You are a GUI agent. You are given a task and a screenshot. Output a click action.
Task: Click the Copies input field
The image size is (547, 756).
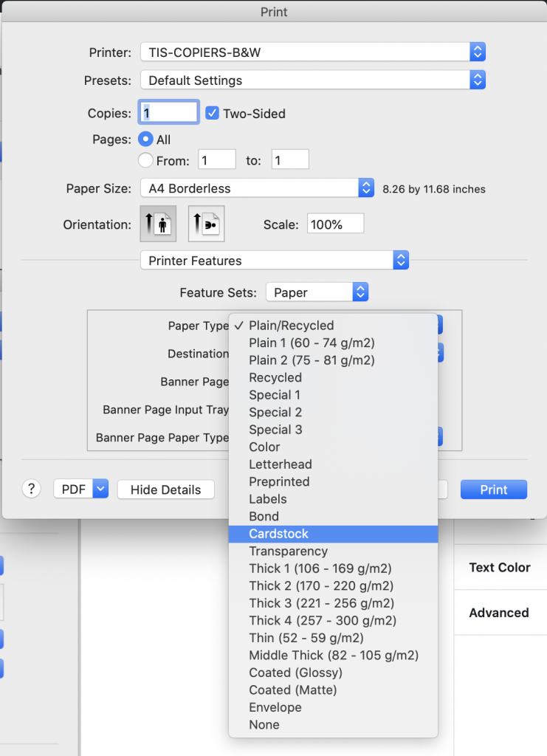[170, 112]
